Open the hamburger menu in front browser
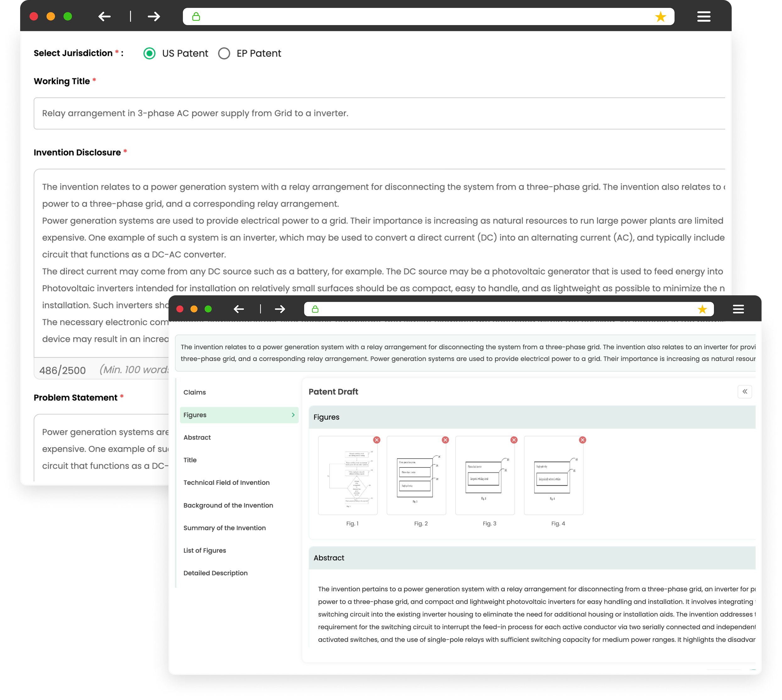Screen dimensions: 782x700 (x=738, y=309)
